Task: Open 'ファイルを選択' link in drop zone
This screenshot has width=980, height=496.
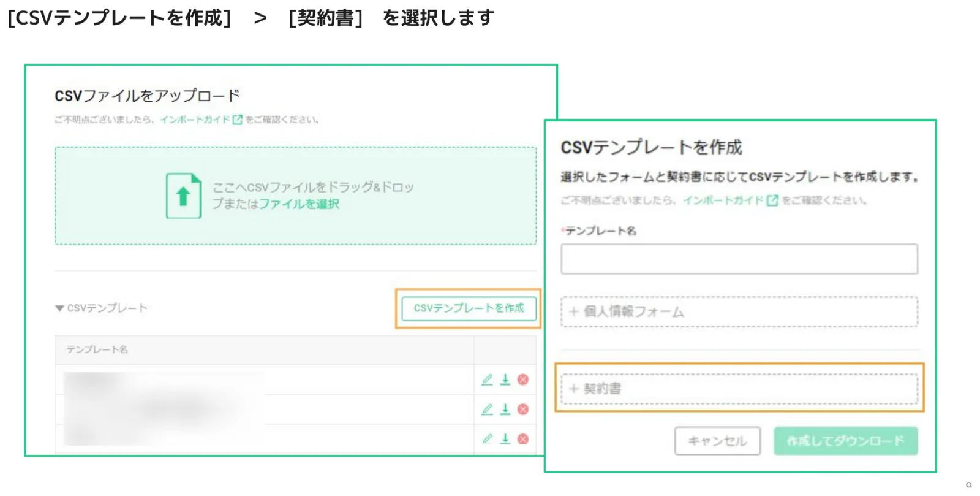Action: (299, 204)
